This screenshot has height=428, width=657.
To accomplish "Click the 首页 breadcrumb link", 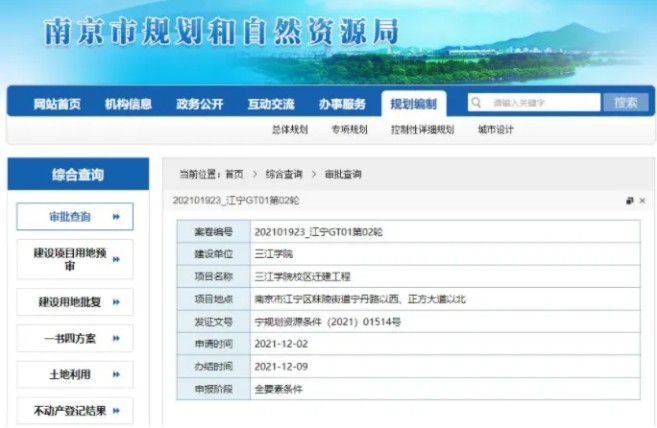I will pyautogui.click(x=234, y=174).
